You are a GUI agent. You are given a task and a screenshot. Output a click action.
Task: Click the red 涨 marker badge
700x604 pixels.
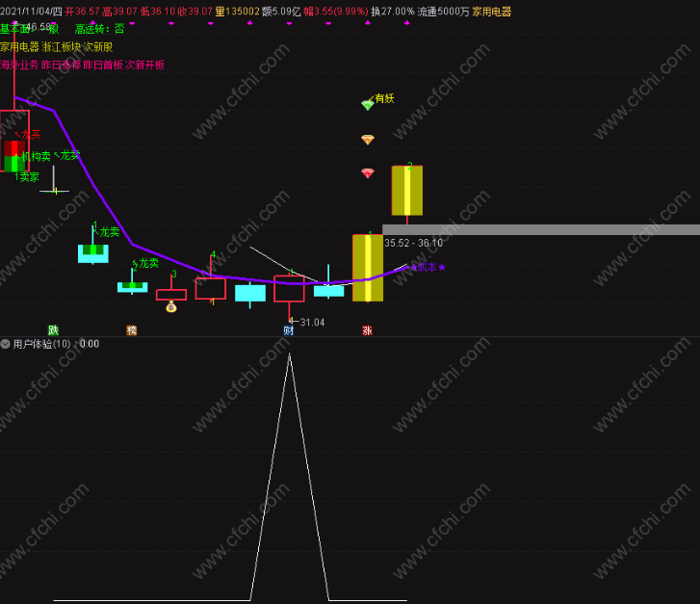(367, 330)
